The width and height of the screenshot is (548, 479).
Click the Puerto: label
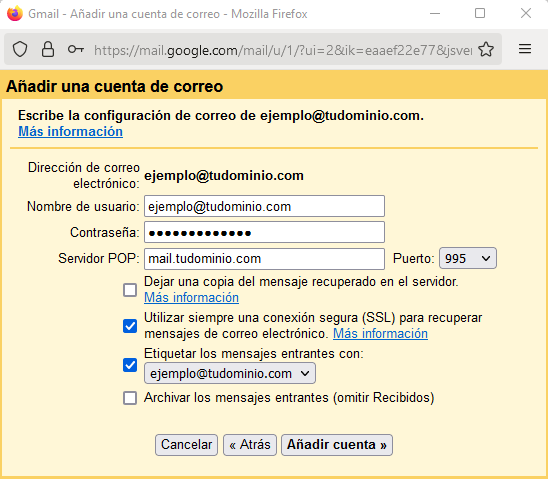point(414,259)
